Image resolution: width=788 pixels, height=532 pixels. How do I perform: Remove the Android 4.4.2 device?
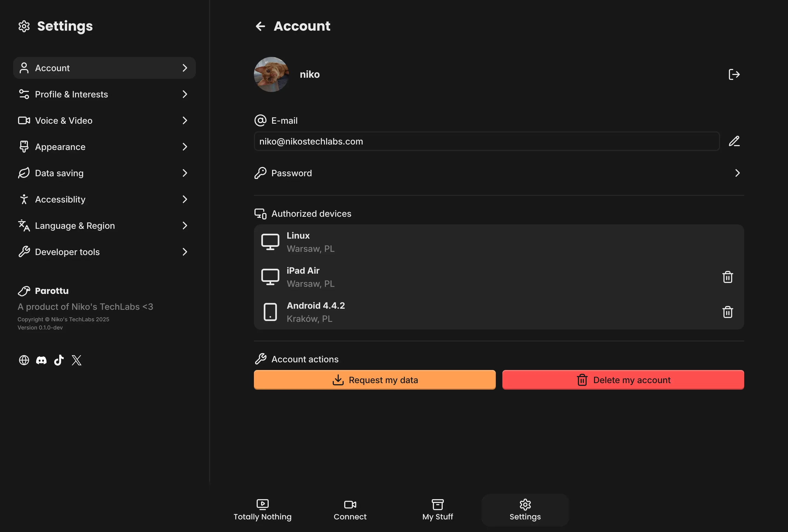pos(728,312)
